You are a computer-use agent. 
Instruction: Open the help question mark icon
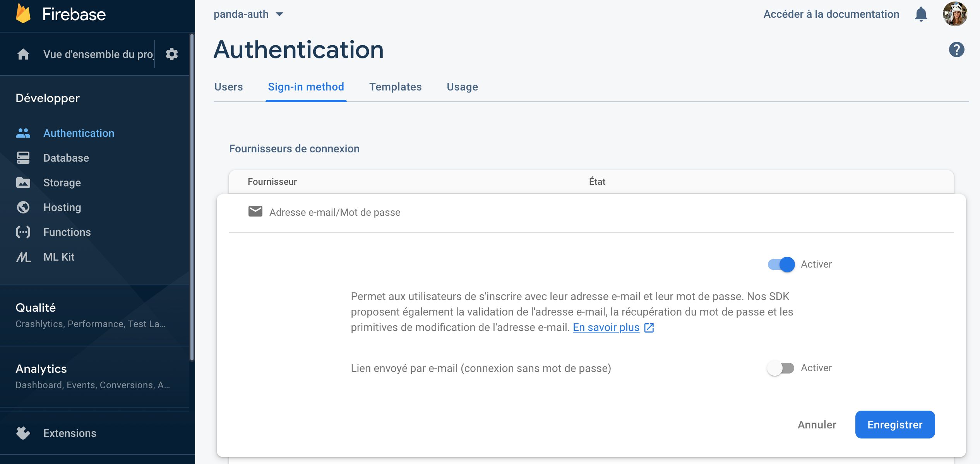(956, 50)
